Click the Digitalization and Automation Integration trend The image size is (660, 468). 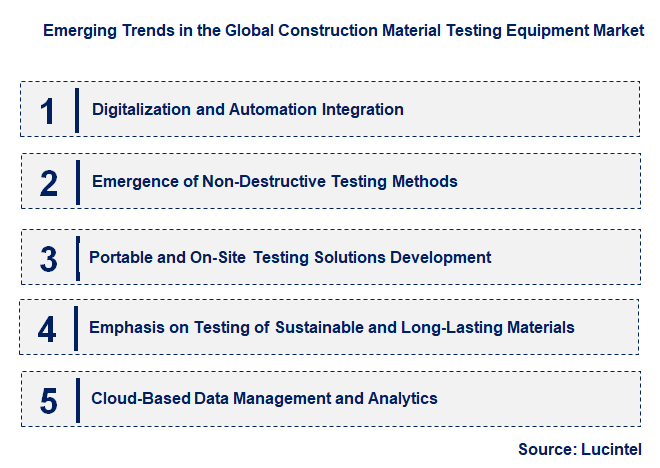click(248, 109)
